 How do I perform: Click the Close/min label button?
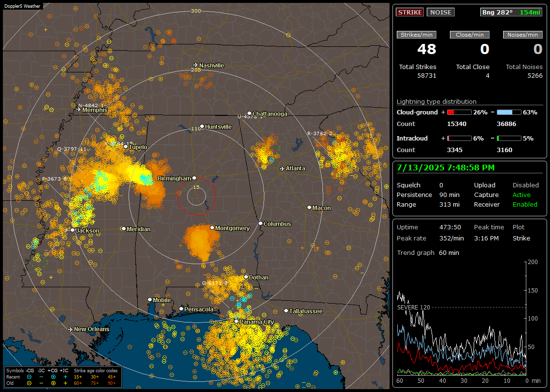click(470, 35)
